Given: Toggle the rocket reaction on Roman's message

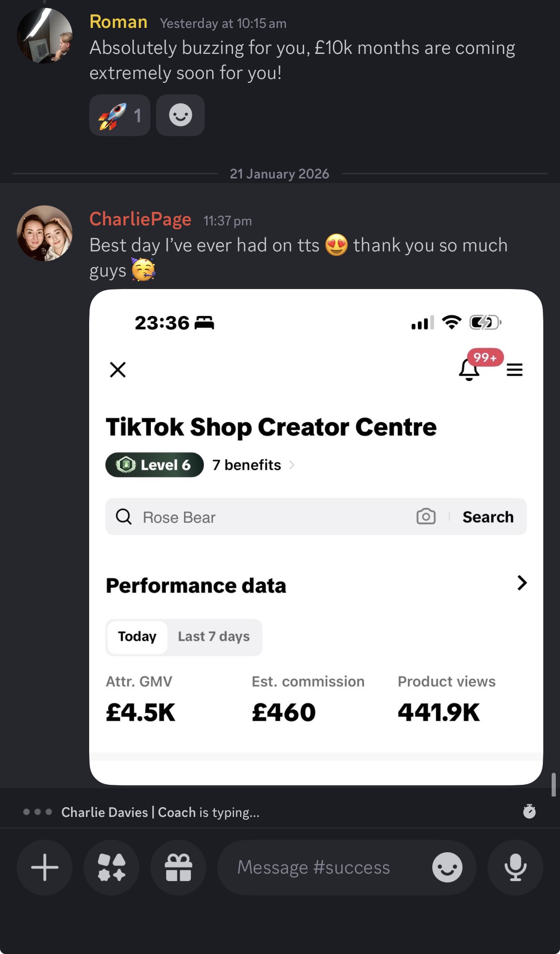Looking at the screenshot, I should pyautogui.click(x=120, y=115).
